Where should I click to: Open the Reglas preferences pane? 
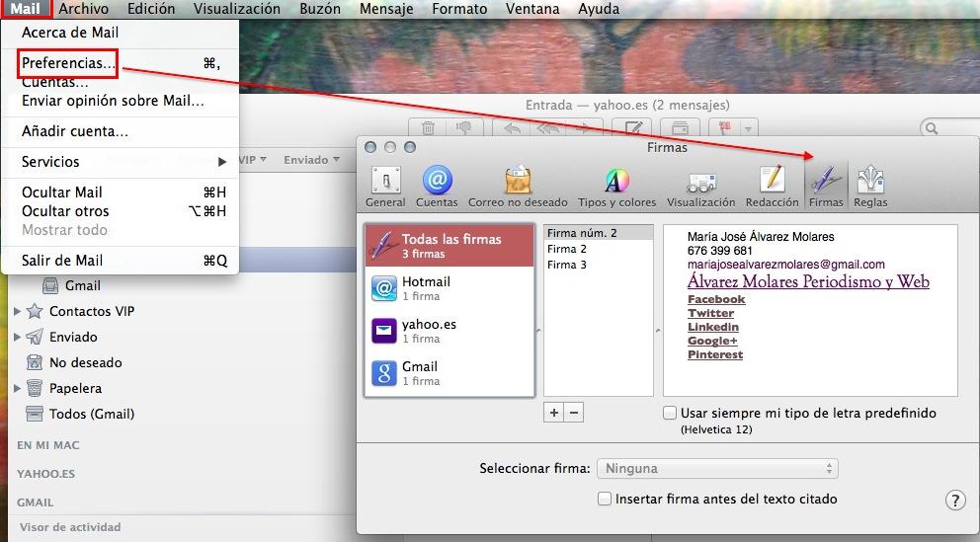pos(870,186)
